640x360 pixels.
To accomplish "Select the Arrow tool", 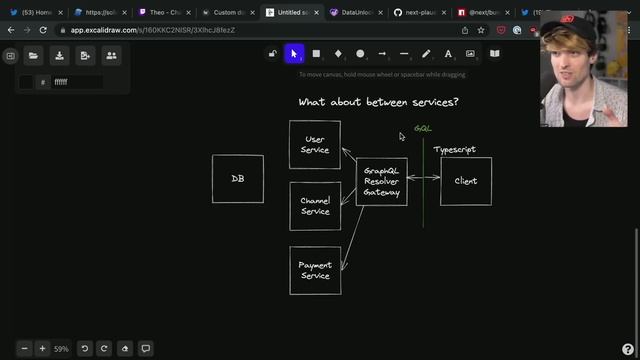I will [382, 54].
